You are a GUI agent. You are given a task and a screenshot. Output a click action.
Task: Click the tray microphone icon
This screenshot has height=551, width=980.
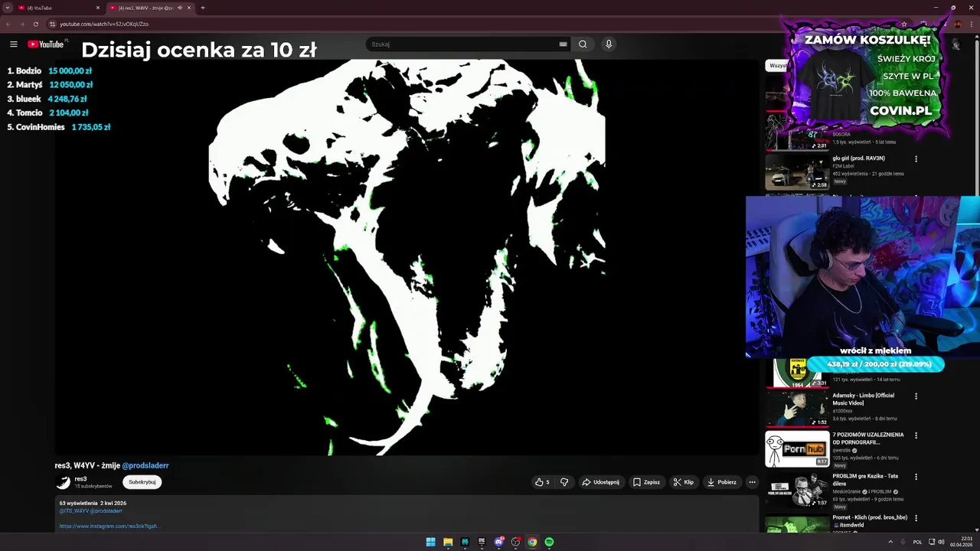coord(903,542)
